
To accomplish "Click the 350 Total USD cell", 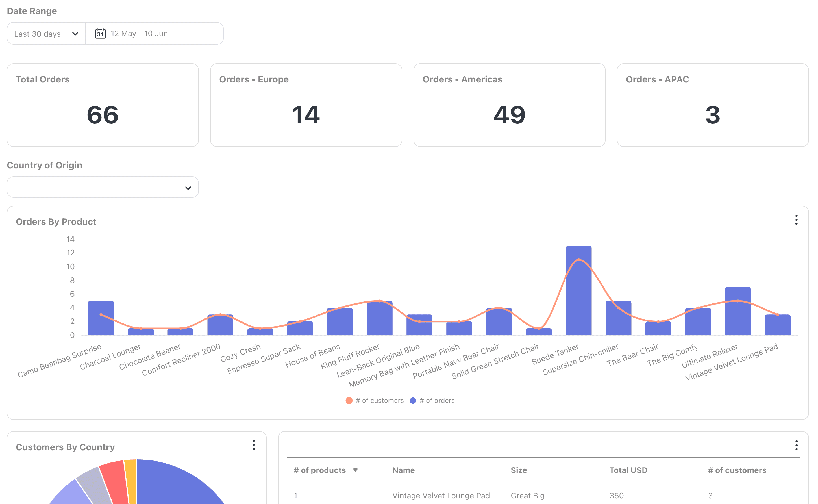I will [x=616, y=496].
